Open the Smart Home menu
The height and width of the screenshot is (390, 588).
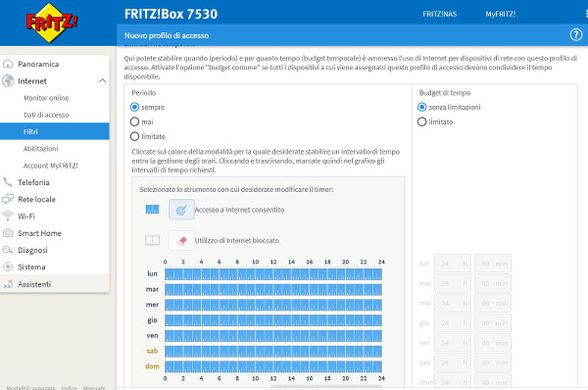click(55, 233)
